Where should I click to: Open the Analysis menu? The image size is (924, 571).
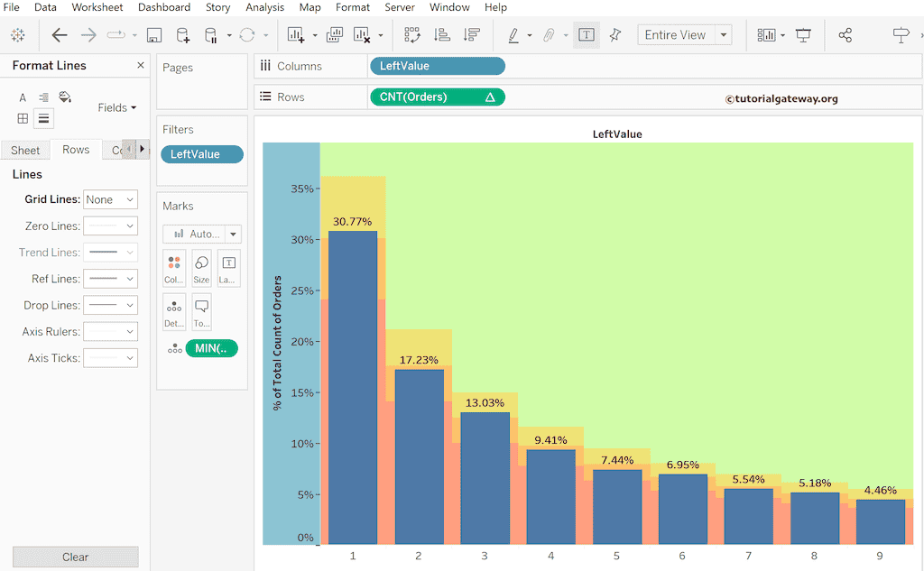pyautogui.click(x=264, y=7)
